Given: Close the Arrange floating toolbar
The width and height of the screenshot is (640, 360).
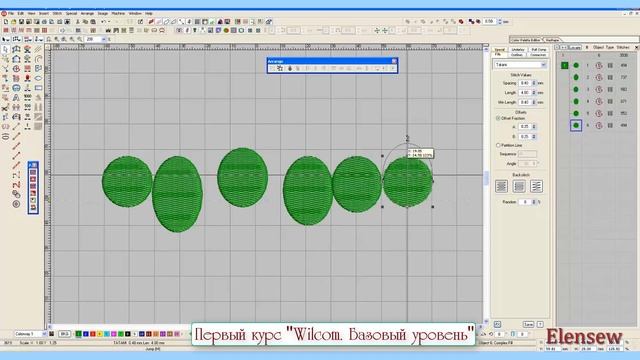Looking at the screenshot, I should pos(394,61).
